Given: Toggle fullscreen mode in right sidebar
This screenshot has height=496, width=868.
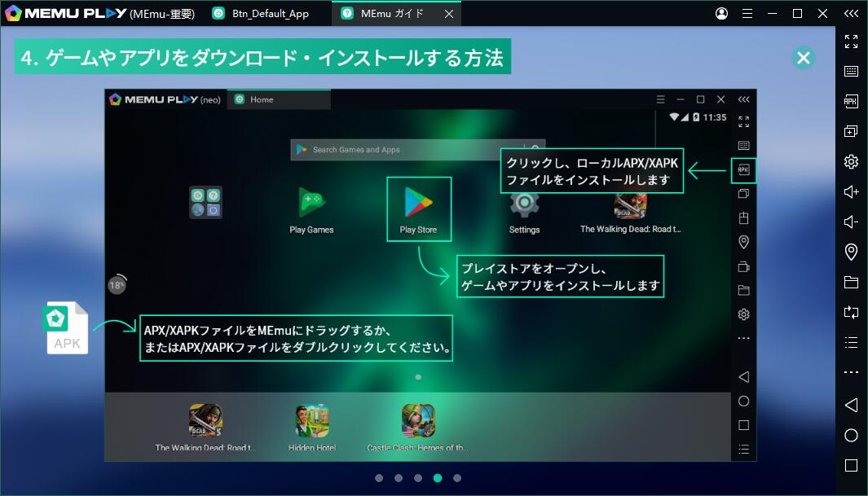Looking at the screenshot, I should [851, 42].
